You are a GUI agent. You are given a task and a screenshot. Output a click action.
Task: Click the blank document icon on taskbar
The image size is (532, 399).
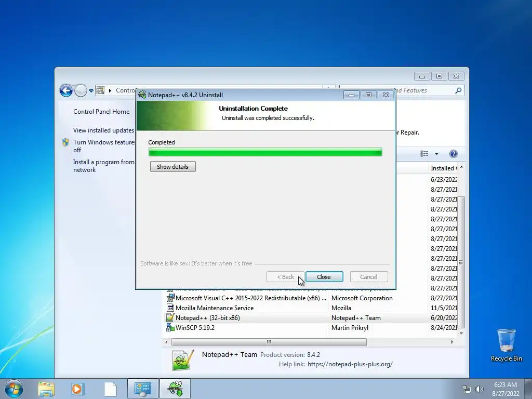(110, 389)
